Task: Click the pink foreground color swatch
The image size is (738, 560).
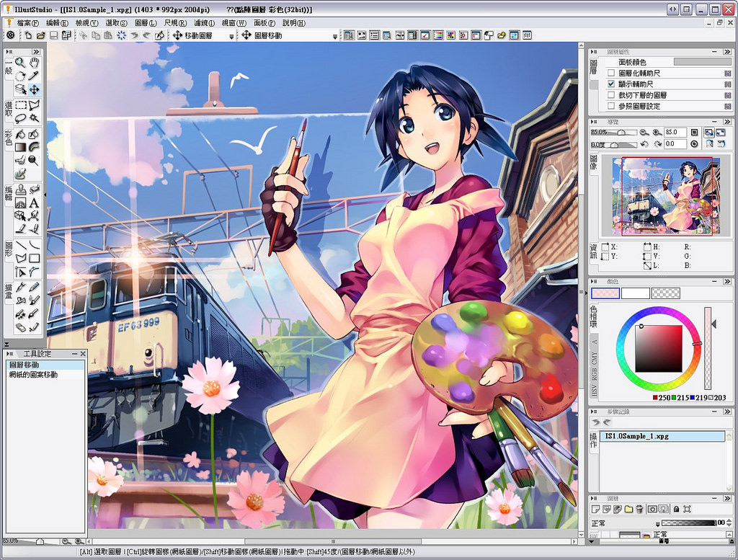Action: coord(605,293)
